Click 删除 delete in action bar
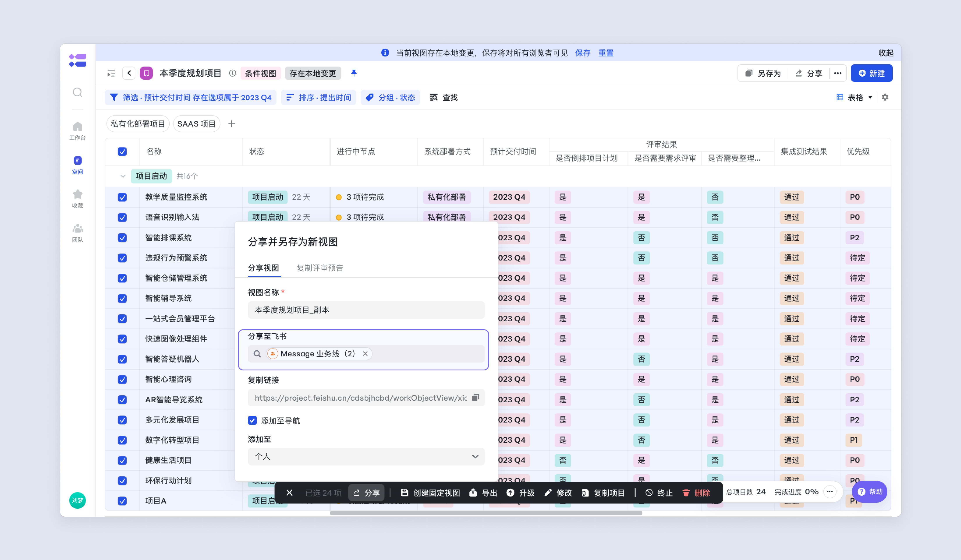Screen dimensions: 961x560 pos(696,493)
